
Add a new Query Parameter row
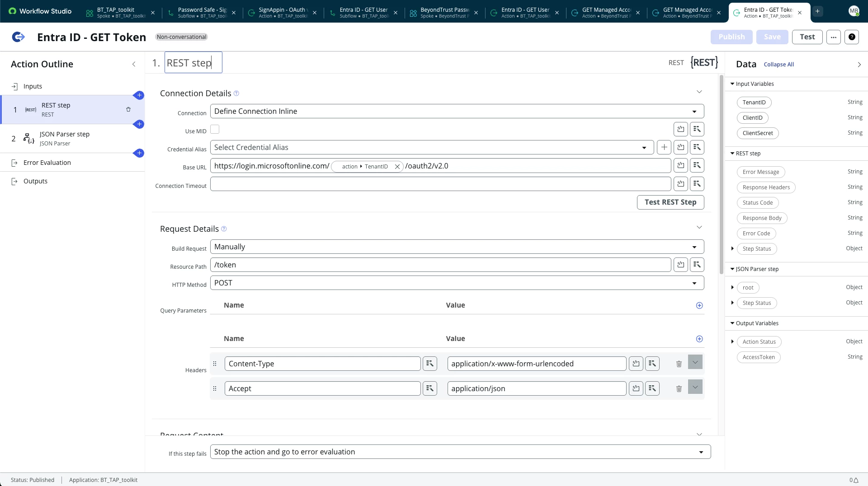pos(699,306)
